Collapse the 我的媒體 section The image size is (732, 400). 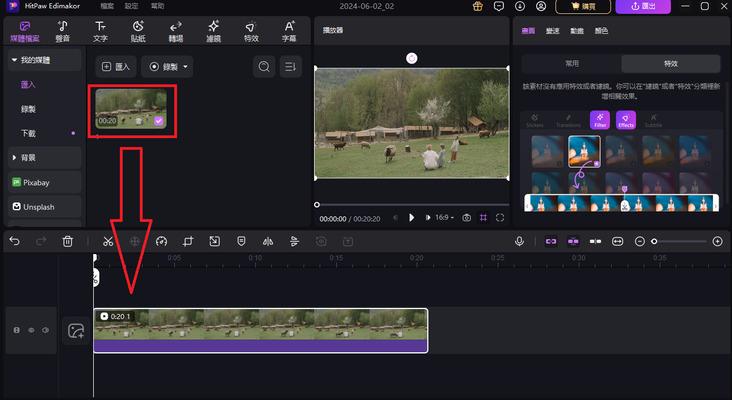click(44, 60)
